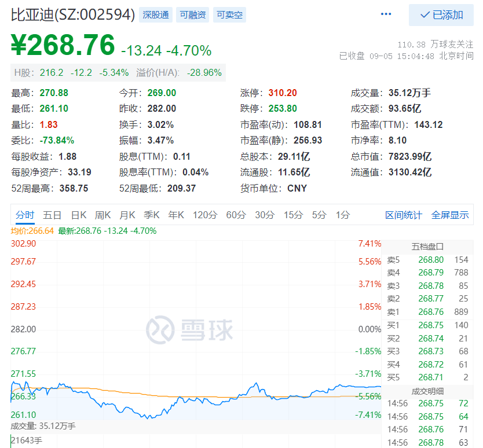This screenshot has width=483, height=448.
Task: Click the 买1 order row at 268.75
Action: click(427, 325)
